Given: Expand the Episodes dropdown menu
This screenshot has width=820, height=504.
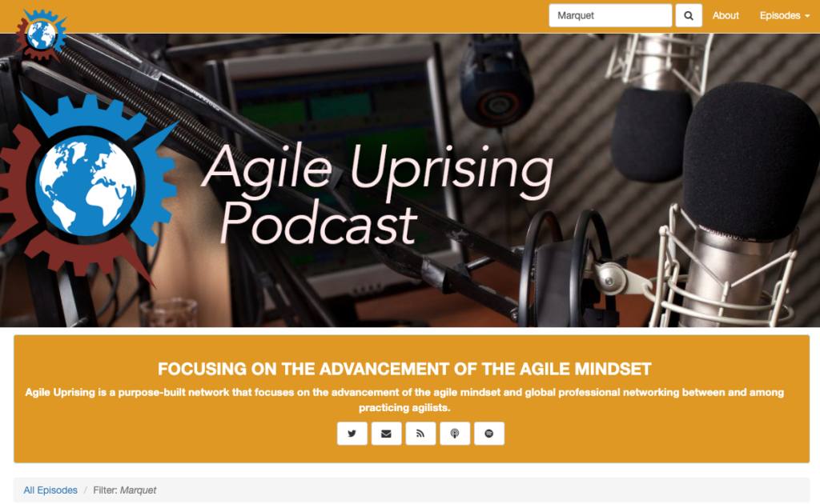Looking at the screenshot, I should pyautogui.click(x=785, y=16).
